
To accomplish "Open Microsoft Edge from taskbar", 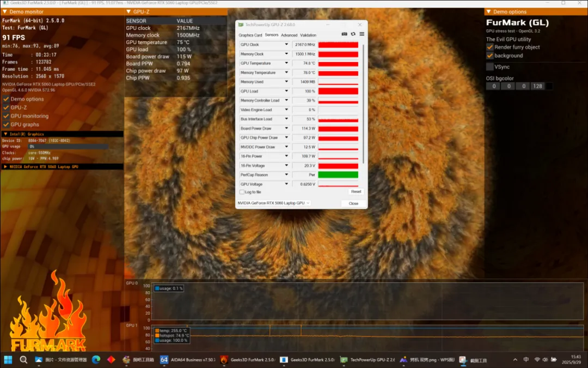I will pyautogui.click(x=96, y=359).
